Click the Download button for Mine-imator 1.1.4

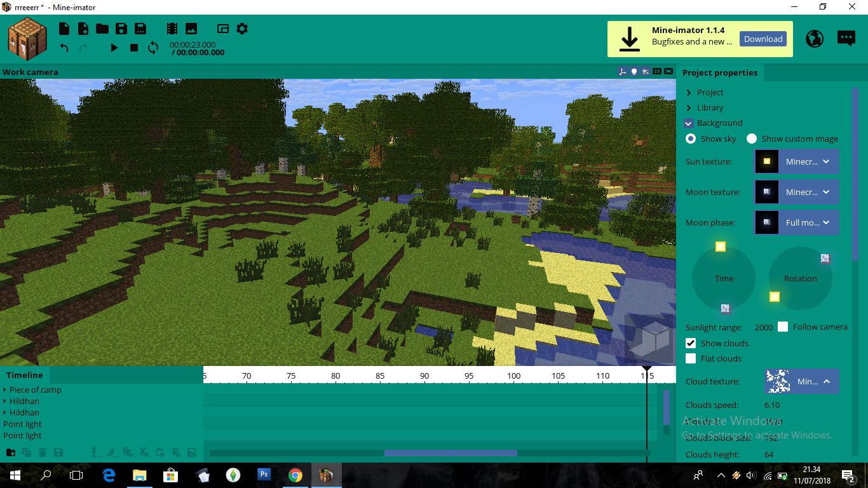(x=763, y=39)
